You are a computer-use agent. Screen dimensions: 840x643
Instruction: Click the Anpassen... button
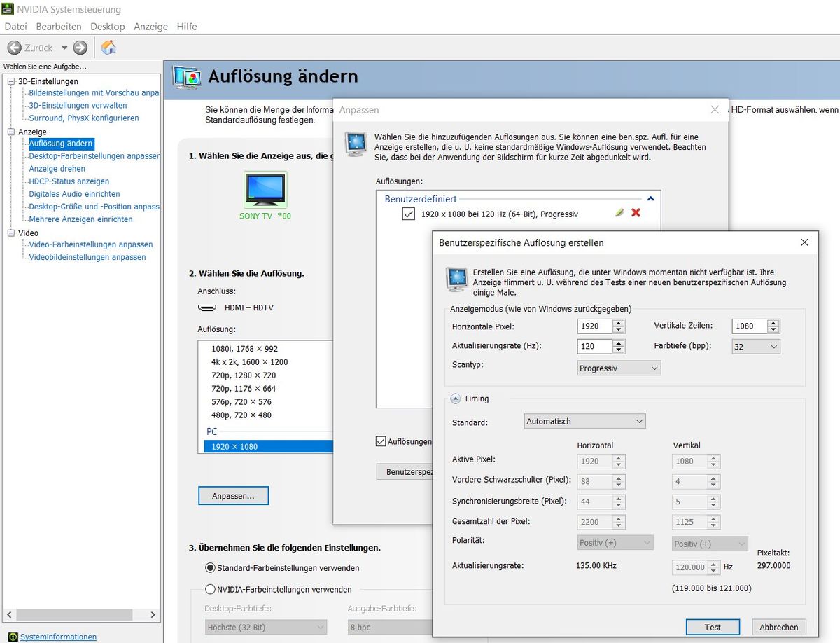pyautogui.click(x=233, y=495)
